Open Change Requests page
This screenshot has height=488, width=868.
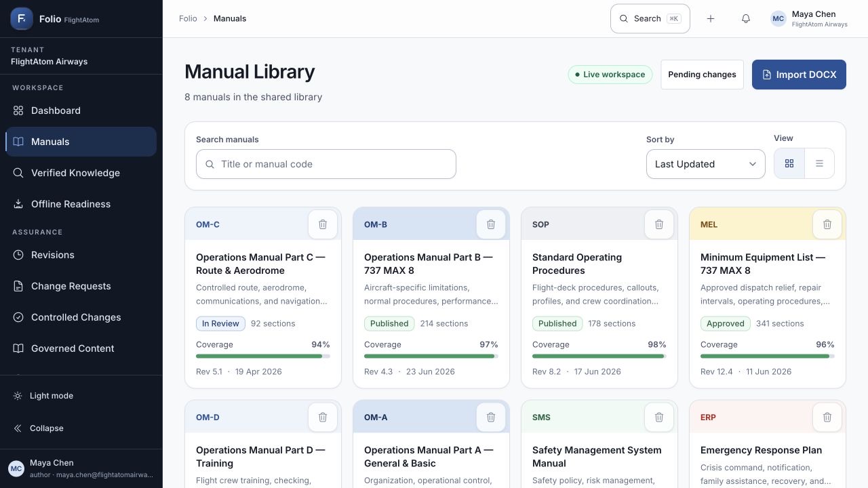(81, 286)
